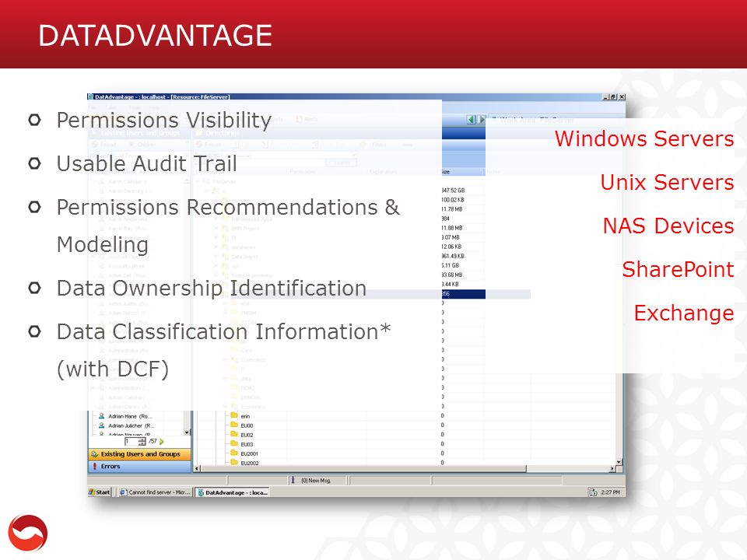Screen dimensions: 747x560
Task: Select the EU03 folder icon
Action: (x=234, y=444)
